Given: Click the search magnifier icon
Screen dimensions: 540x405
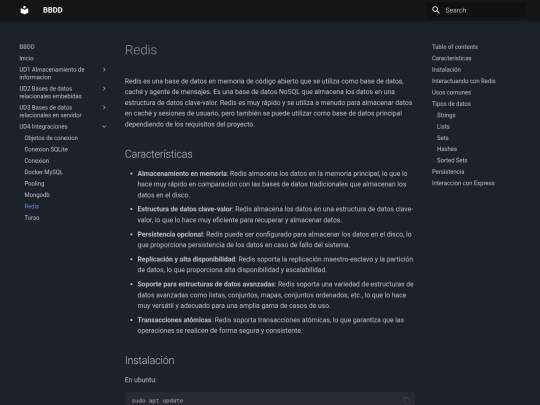Looking at the screenshot, I should [x=436, y=10].
